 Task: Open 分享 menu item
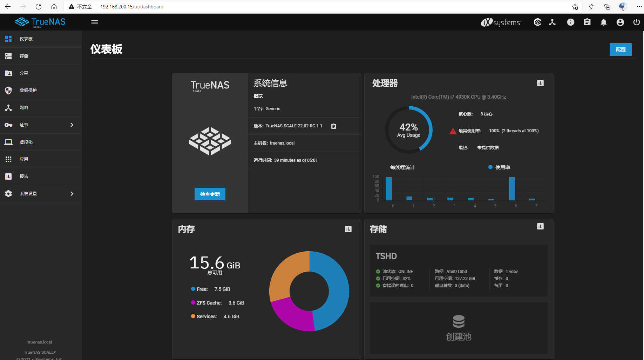41,73
